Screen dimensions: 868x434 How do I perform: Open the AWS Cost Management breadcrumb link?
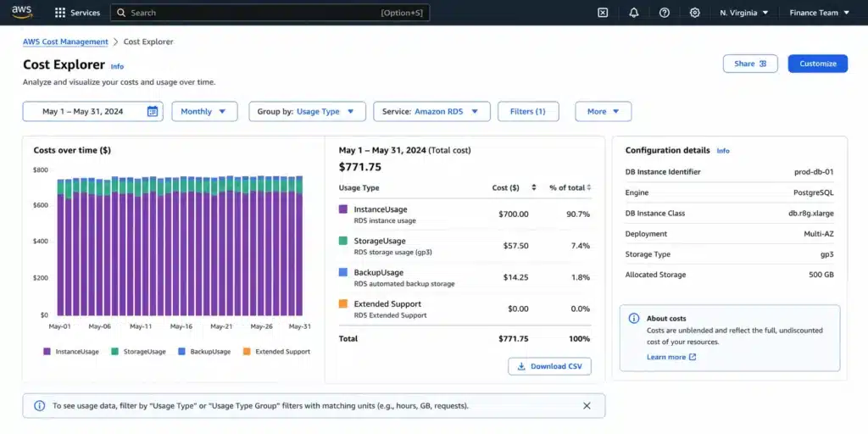[x=65, y=42]
